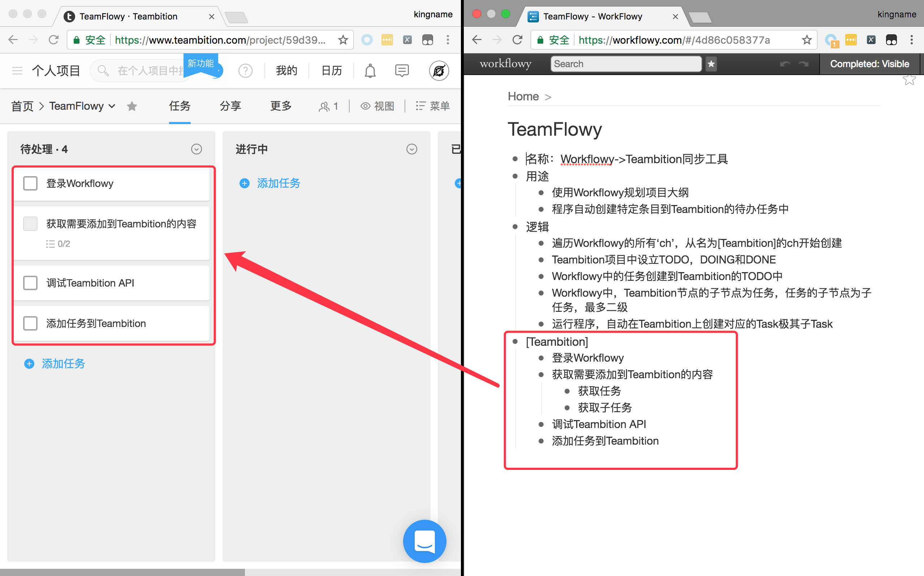Expand the 待处理 column options menu
The width and height of the screenshot is (924, 576).
[196, 149]
